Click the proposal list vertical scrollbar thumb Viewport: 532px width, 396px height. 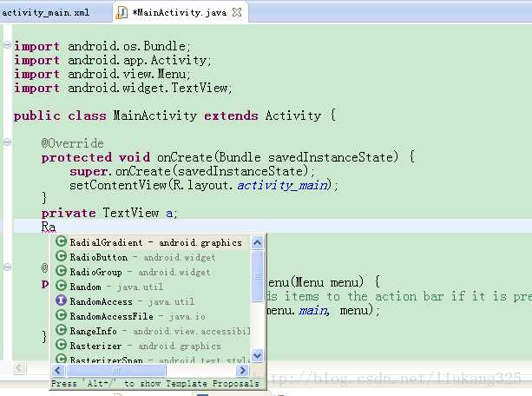[257, 276]
